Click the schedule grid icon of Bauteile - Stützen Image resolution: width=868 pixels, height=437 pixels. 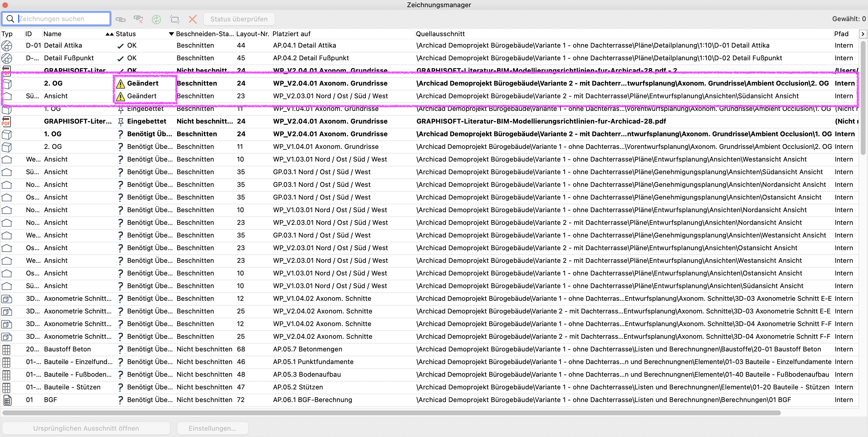click(6, 388)
